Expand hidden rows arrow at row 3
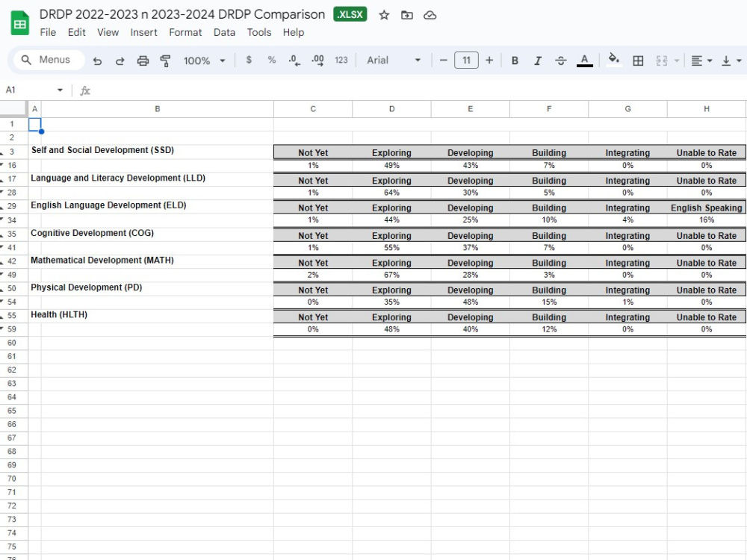The width and height of the screenshot is (747, 560). 2,153
